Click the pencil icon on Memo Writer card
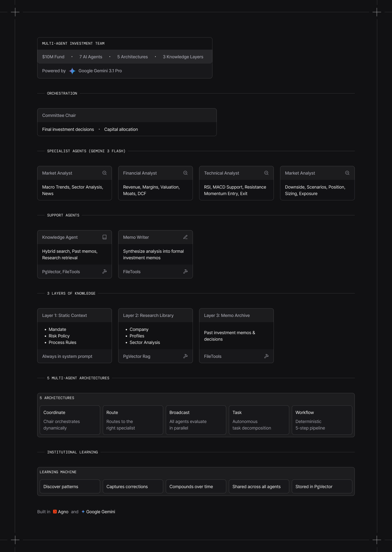The height and width of the screenshot is (552, 392). [x=185, y=237]
